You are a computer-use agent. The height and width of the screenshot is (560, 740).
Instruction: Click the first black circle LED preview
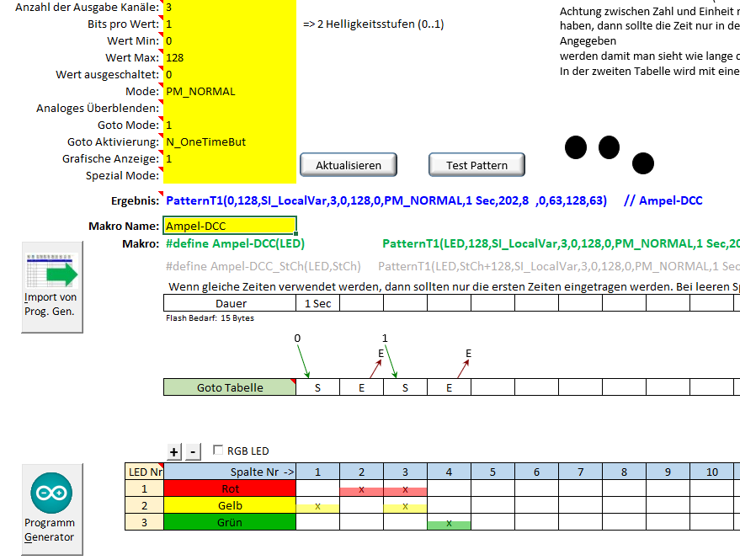pyautogui.click(x=575, y=147)
